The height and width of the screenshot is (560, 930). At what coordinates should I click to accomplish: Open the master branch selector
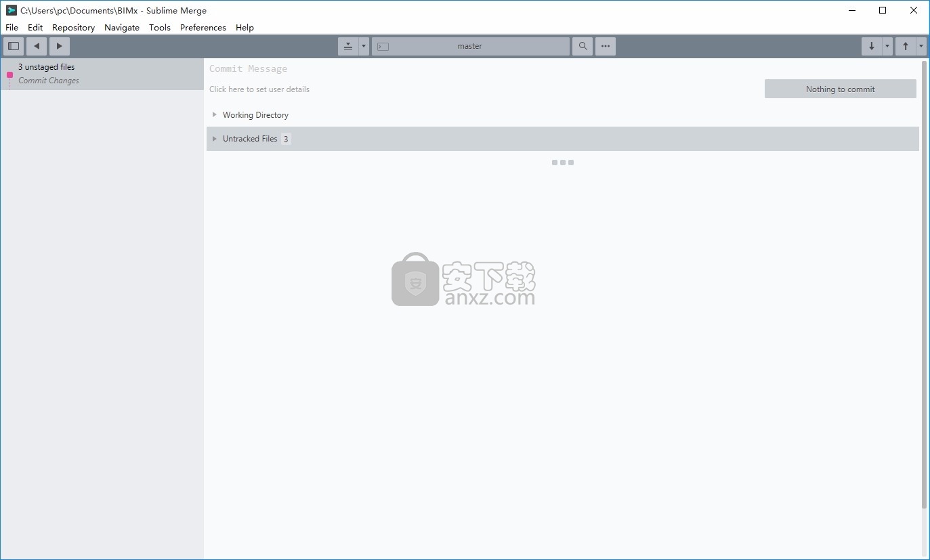pyautogui.click(x=471, y=46)
